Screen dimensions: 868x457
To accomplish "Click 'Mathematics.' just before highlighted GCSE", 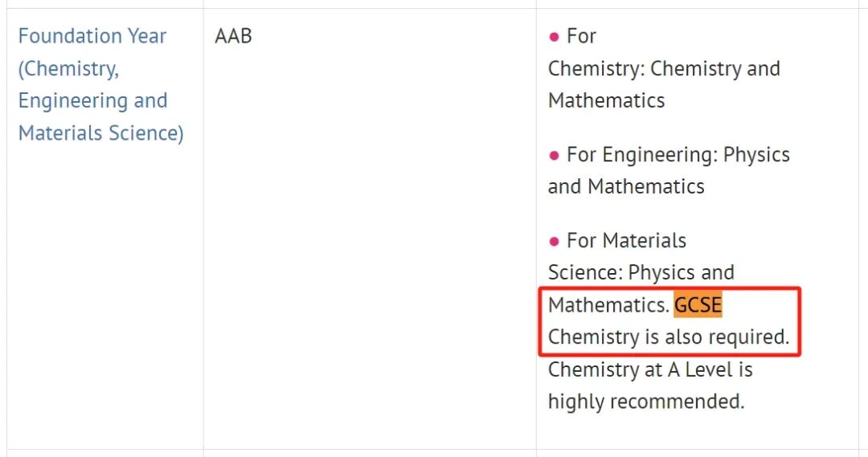I will pyautogui.click(x=608, y=305).
